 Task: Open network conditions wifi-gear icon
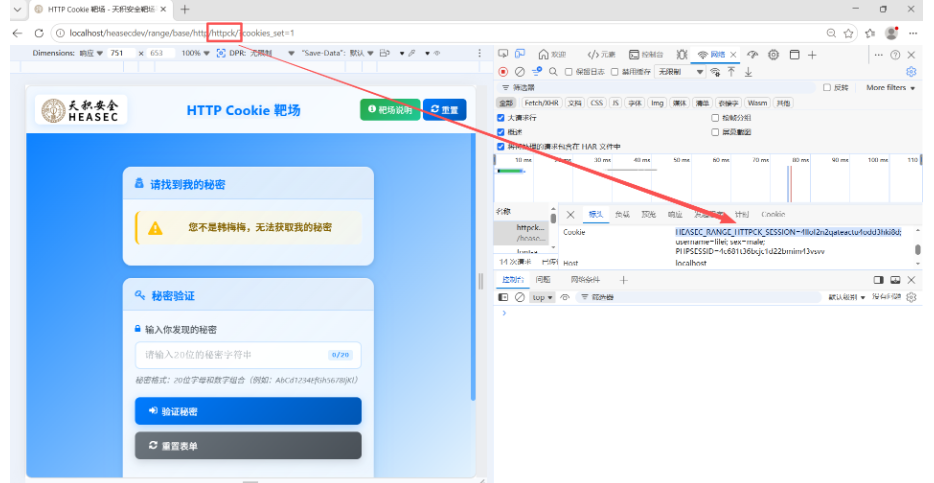click(715, 71)
